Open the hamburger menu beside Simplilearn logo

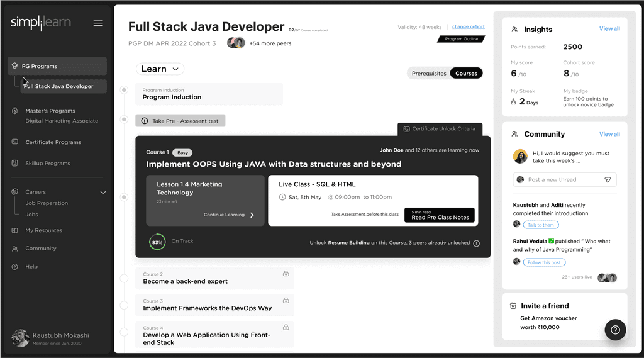click(97, 23)
